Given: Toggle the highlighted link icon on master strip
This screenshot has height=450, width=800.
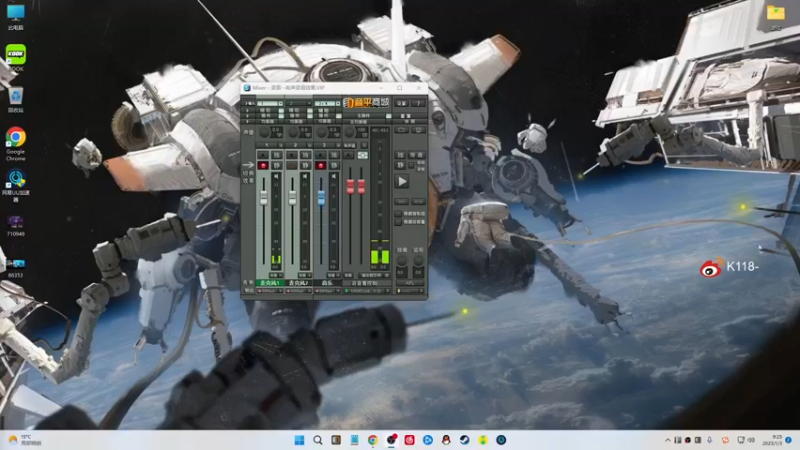Looking at the screenshot, I should pos(362,155).
